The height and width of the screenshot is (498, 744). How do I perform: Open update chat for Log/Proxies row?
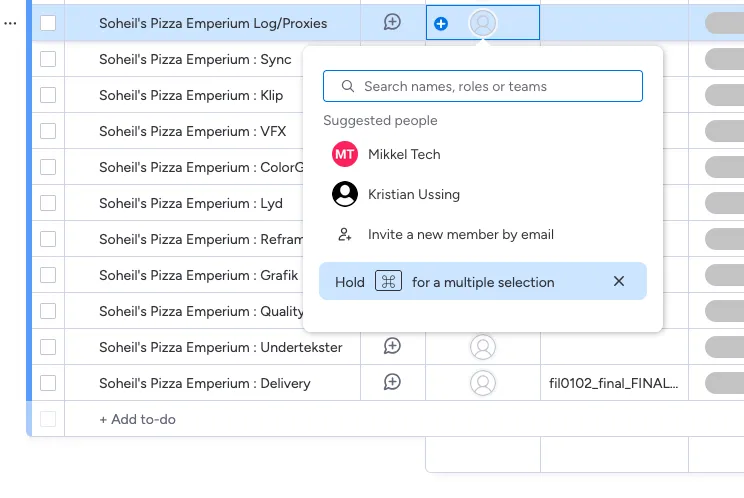click(x=392, y=22)
